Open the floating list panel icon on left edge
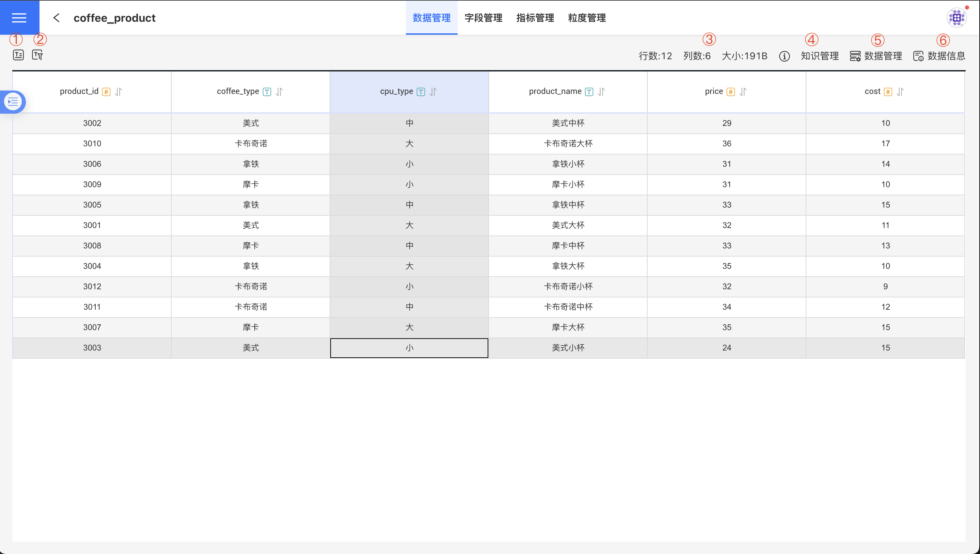Screen dimensions: 980x554 [x=13, y=102]
